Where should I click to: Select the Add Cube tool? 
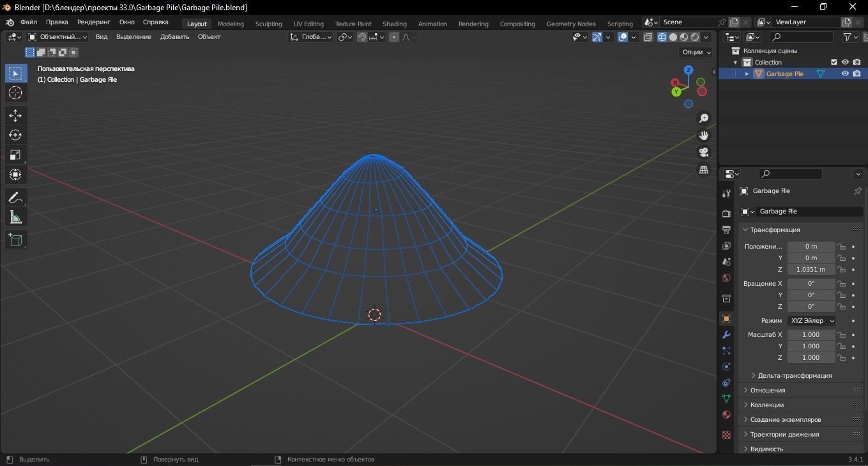pos(15,240)
